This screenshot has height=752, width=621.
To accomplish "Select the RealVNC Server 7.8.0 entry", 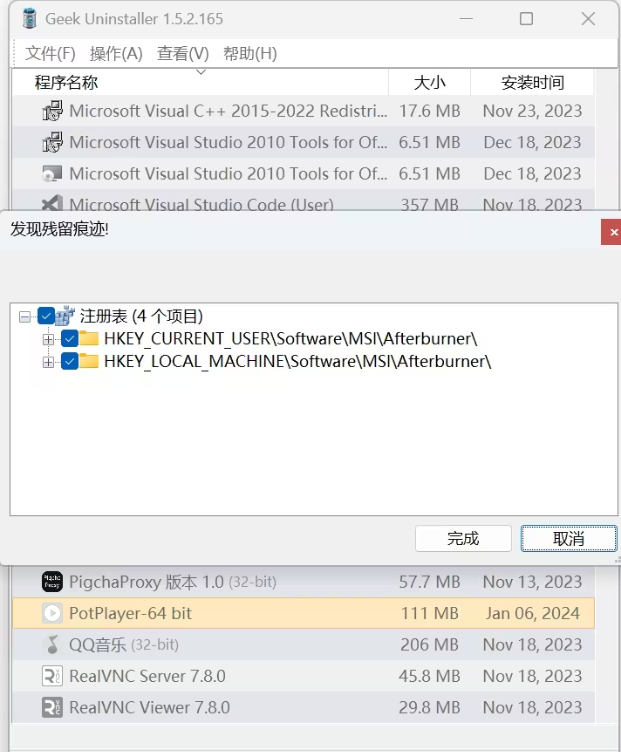I will tap(147, 676).
